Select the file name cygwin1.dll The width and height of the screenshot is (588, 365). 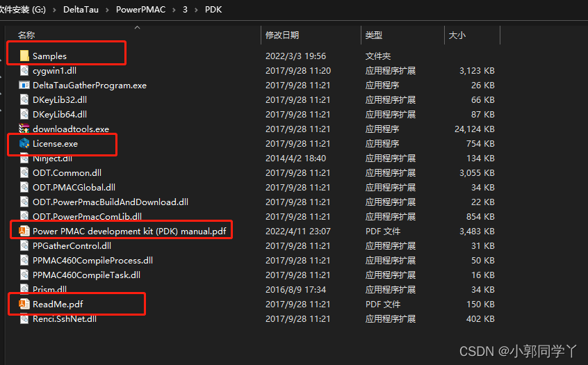click(54, 70)
